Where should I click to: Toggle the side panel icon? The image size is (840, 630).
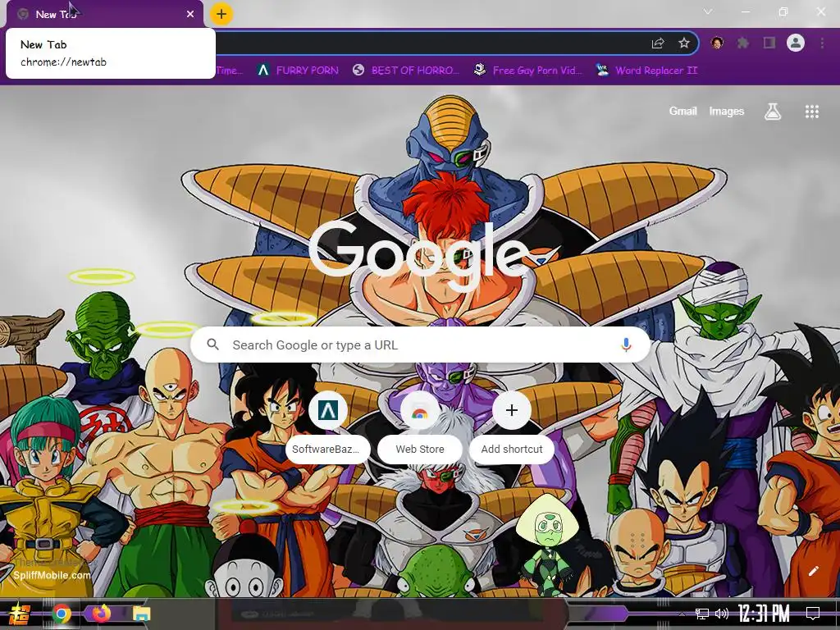click(769, 43)
